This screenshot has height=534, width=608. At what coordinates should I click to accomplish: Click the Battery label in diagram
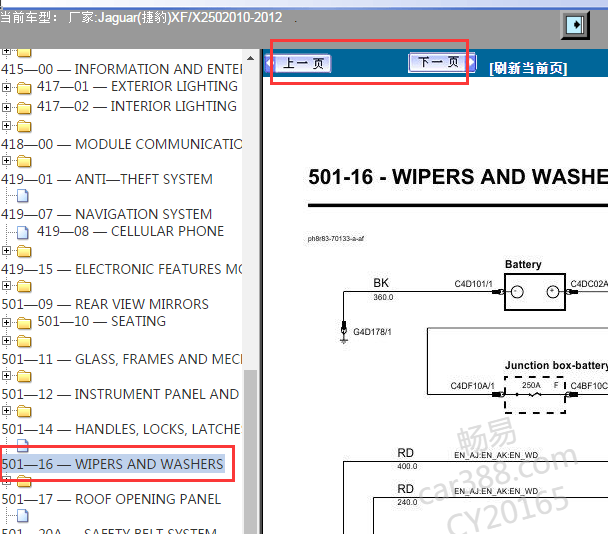[x=523, y=264]
